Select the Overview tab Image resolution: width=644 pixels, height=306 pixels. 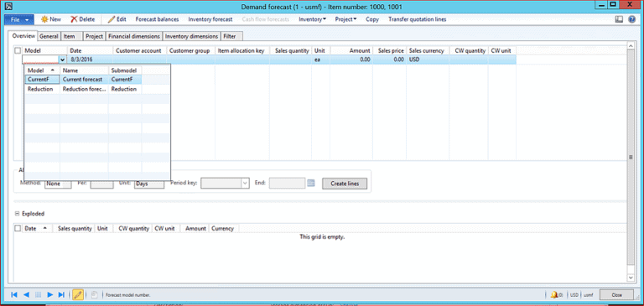(x=23, y=36)
